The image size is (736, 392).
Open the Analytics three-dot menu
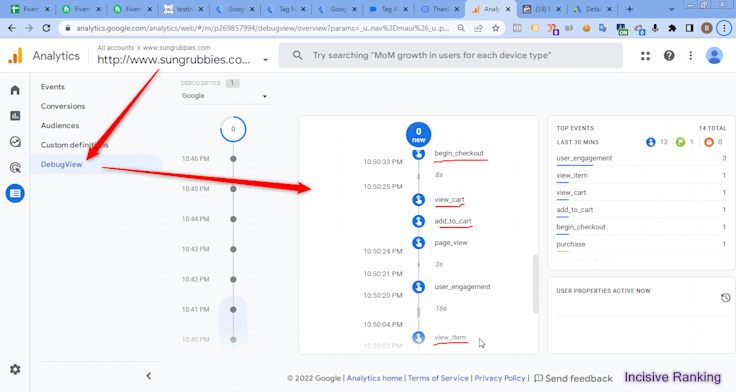click(690, 56)
